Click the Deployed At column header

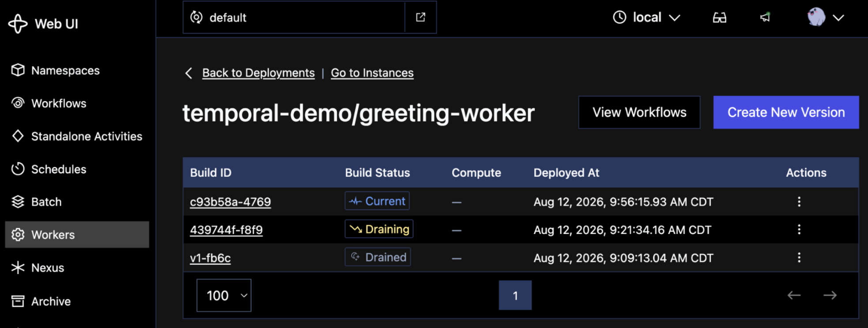coord(566,173)
